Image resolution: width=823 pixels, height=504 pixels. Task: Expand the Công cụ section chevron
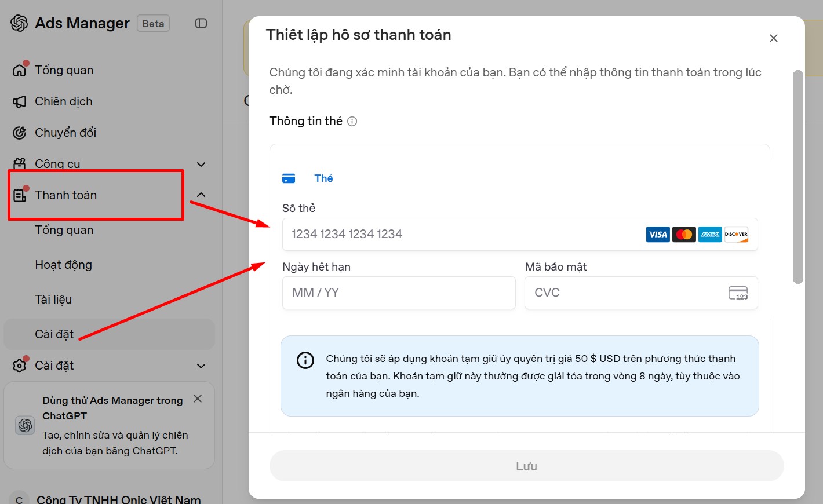201,164
